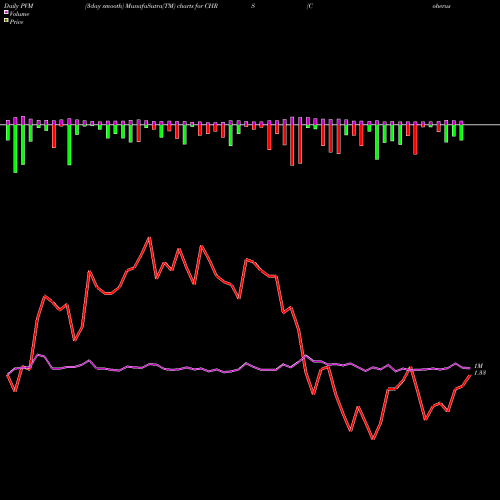The width and height of the screenshot is (500, 500).
Task: Click the '1M' label beside the magenta line
Action: 478,366
